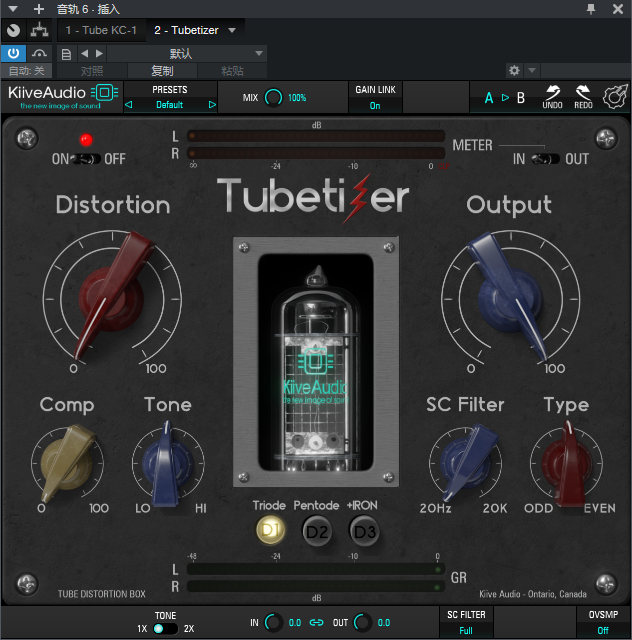Click the 粘贴 paste button
The height and width of the screenshot is (640, 632).
point(232,71)
